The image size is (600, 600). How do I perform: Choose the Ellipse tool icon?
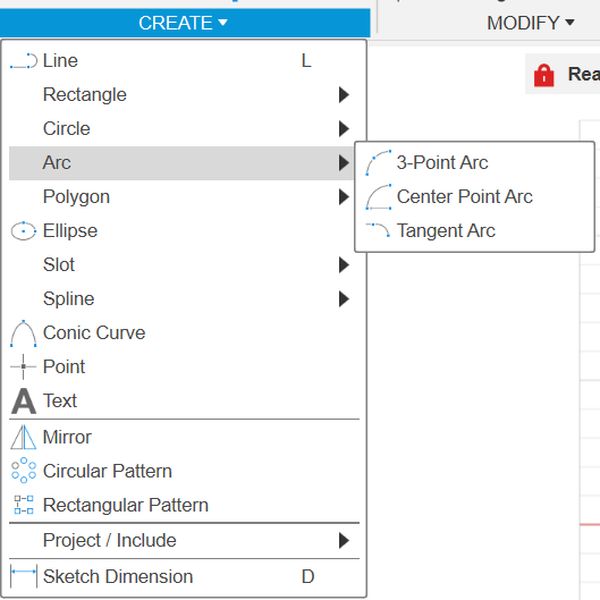[x=23, y=231]
